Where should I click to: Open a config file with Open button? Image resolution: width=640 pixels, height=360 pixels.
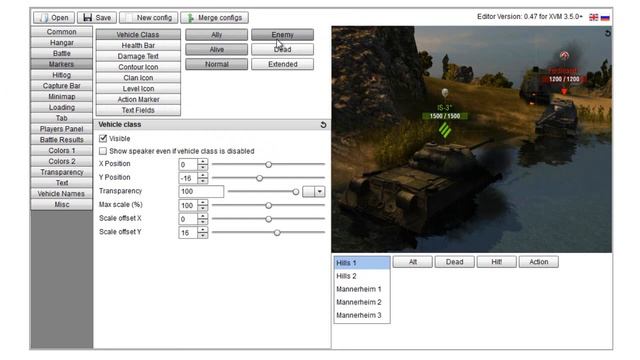(54, 18)
